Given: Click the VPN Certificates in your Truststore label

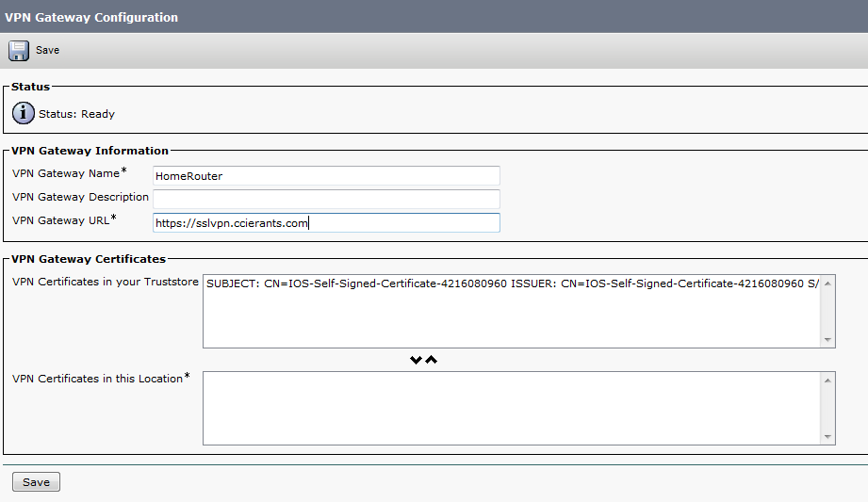Looking at the screenshot, I should pos(106,282).
